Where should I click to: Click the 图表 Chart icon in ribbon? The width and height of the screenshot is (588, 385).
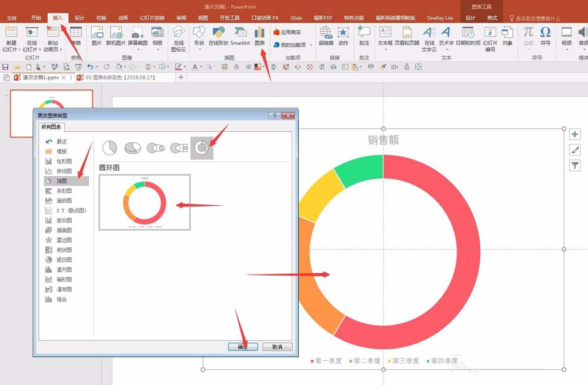tap(259, 33)
